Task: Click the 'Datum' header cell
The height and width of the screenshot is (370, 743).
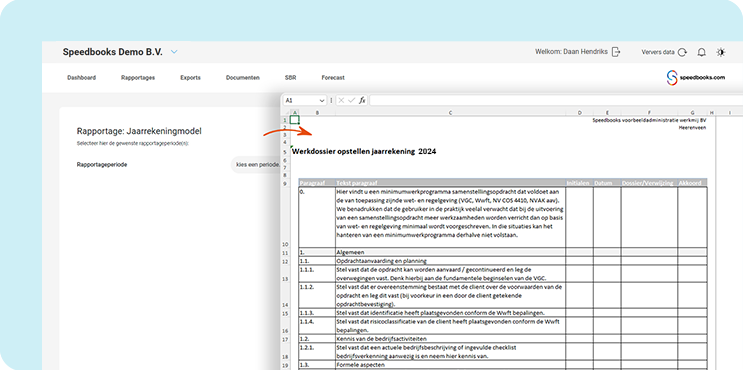Action: tap(607, 183)
